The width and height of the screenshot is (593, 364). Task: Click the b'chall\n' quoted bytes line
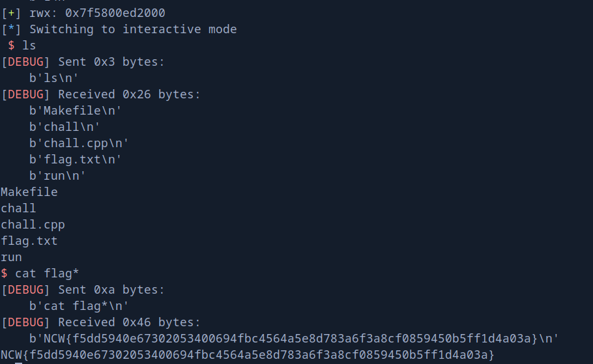coord(64,127)
